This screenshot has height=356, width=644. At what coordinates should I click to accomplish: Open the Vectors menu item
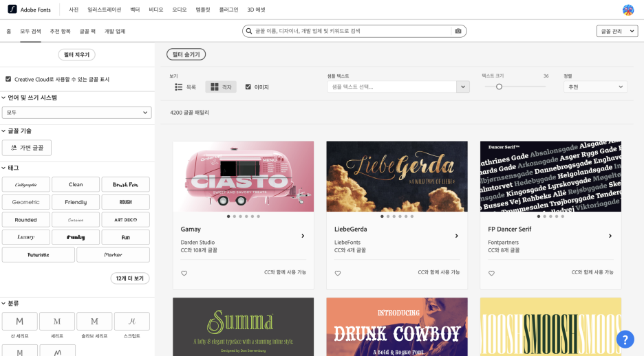[135, 10]
